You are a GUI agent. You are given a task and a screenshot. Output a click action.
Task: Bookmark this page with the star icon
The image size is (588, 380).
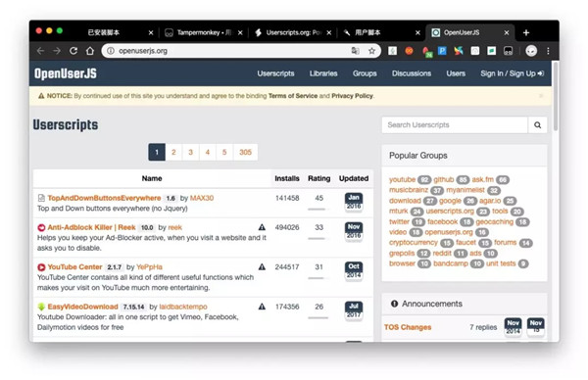371,51
